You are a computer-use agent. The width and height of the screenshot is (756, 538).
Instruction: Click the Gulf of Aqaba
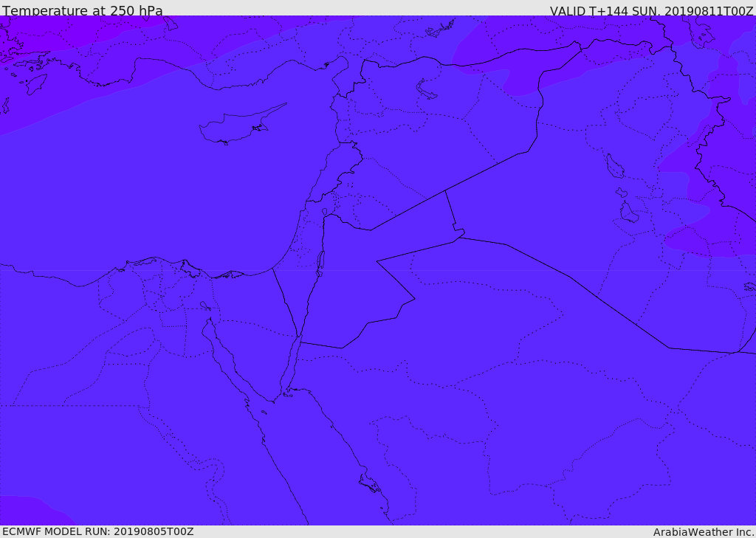click(291, 364)
